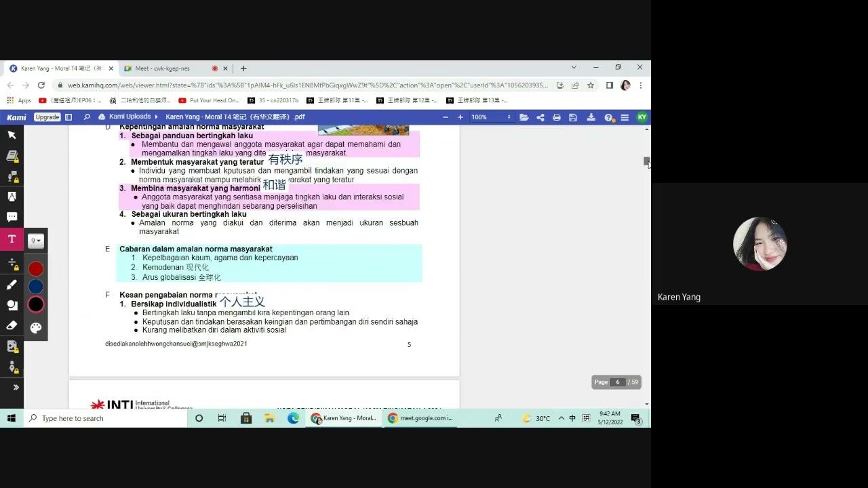The image size is (868, 488).
Task: Open the Kami Uploads folder breadcrumb
Action: tap(129, 117)
